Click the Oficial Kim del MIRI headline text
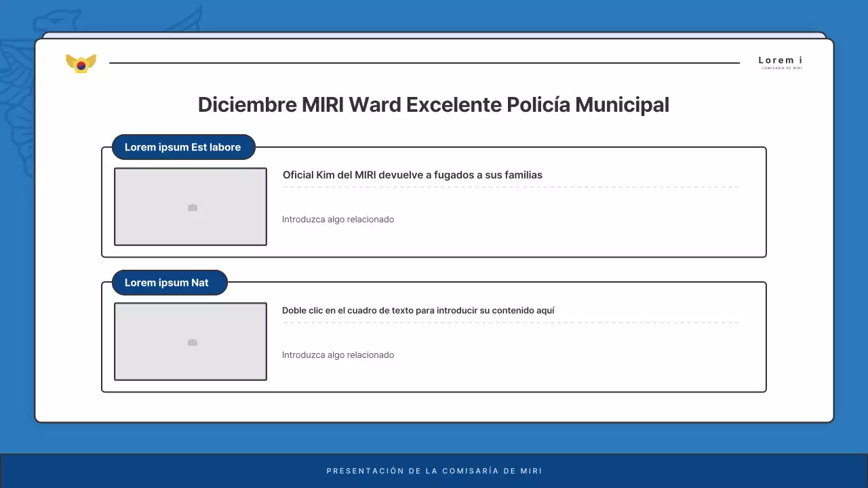The image size is (868, 488). pyautogui.click(x=412, y=175)
